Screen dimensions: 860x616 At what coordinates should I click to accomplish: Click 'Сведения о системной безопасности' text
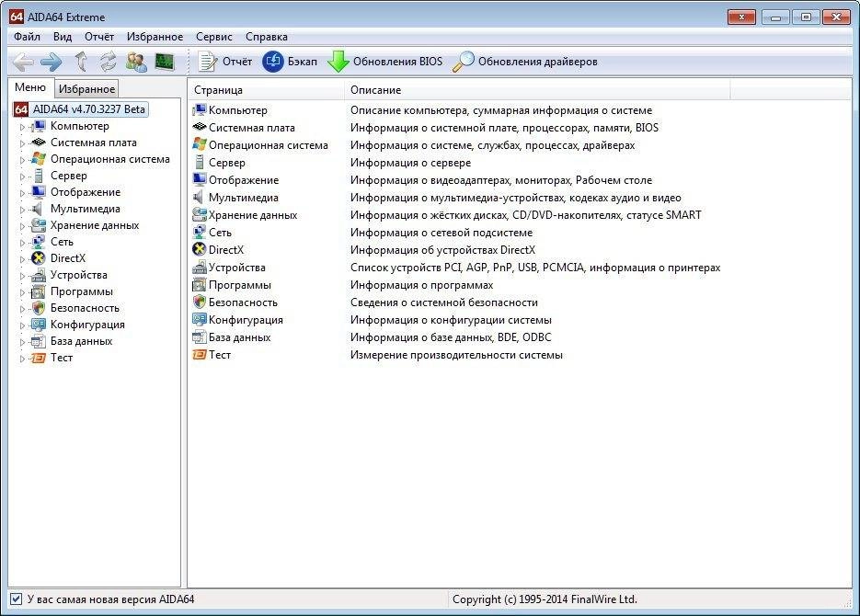pyautogui.click(x=443, y=302)
